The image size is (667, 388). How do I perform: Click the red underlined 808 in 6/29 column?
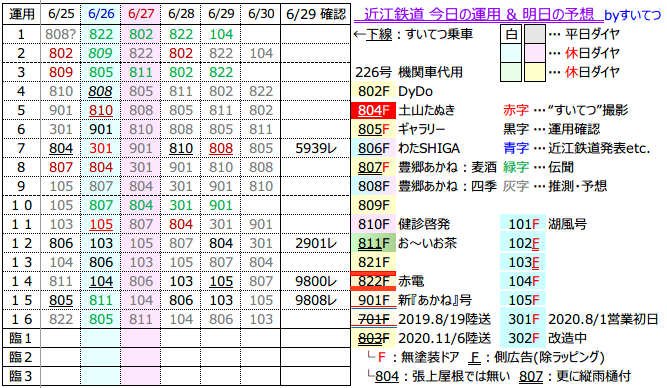pos(221,148)
